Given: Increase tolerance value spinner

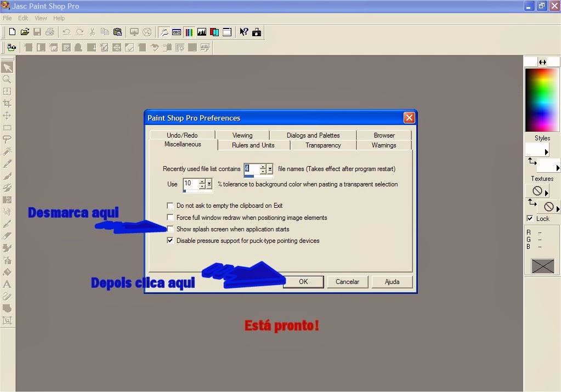Looking at the screenshot, I should click(x=202, y=181).
